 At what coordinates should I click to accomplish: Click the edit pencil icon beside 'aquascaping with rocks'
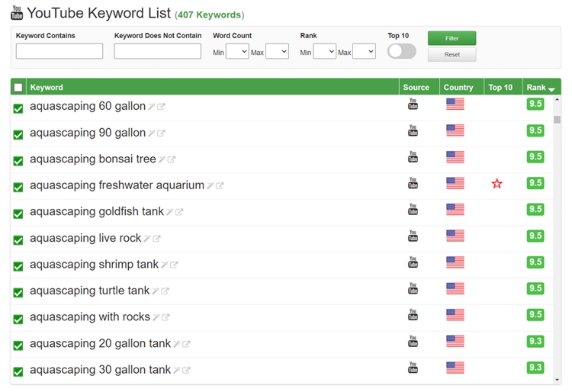click(156, 317)
